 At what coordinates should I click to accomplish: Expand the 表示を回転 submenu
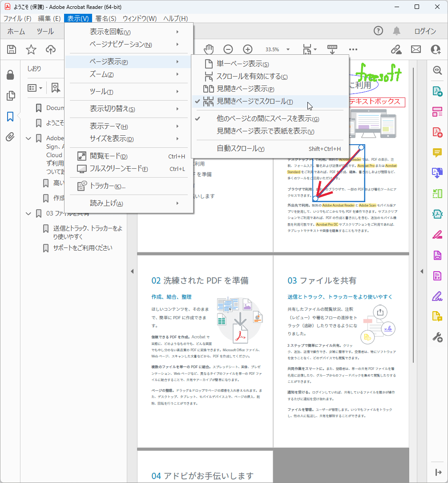(x=129, y=32)
